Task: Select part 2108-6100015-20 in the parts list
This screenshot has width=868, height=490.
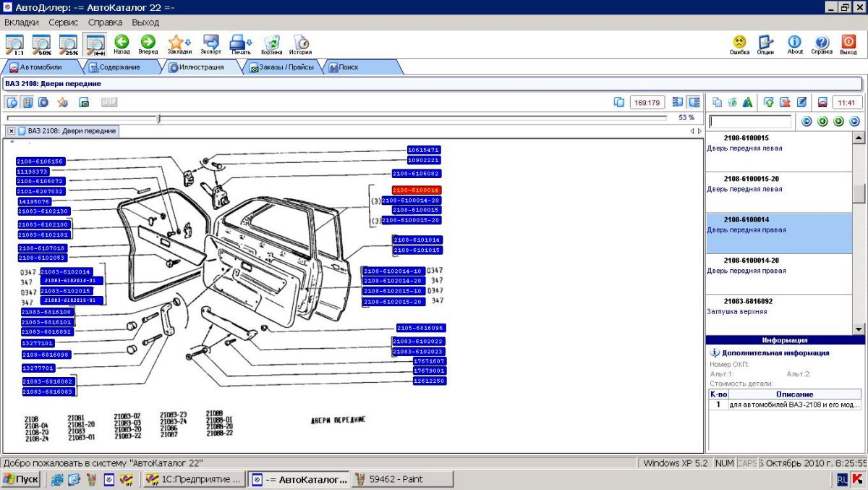Action: coord(779,192)
